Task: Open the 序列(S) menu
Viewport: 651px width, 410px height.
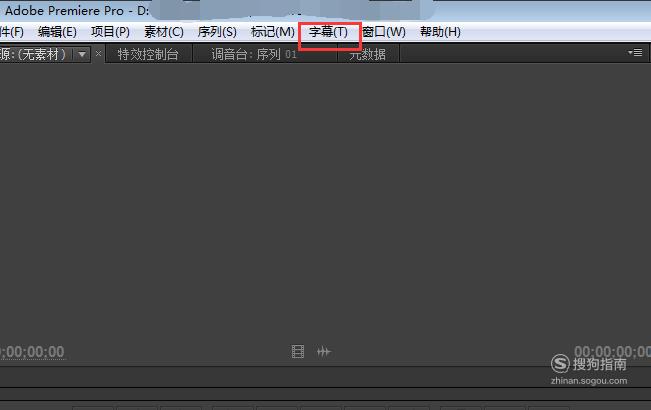Action: (217, 32)
